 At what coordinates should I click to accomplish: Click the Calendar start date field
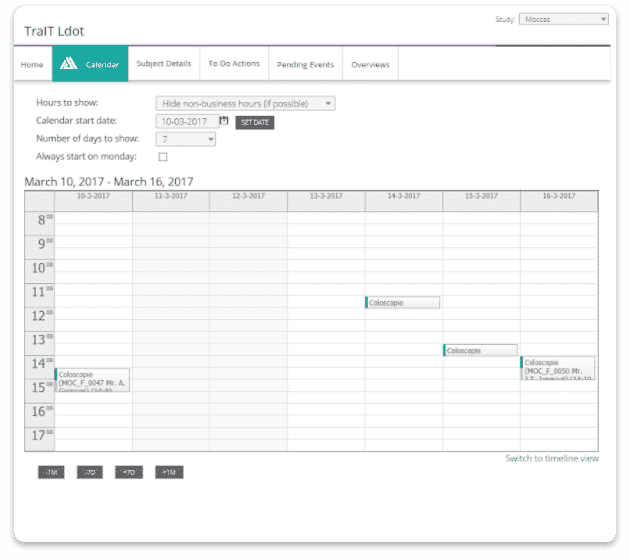pos(187,121)
